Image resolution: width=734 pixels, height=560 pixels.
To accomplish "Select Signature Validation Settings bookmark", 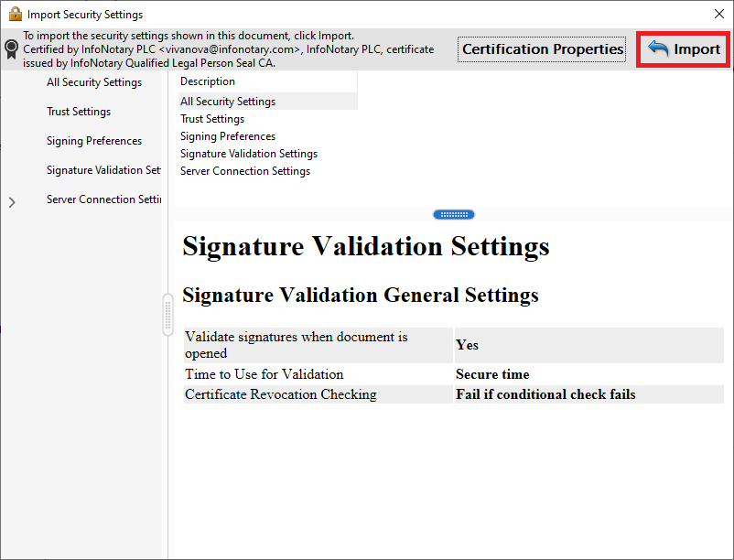I will point(103,169).
